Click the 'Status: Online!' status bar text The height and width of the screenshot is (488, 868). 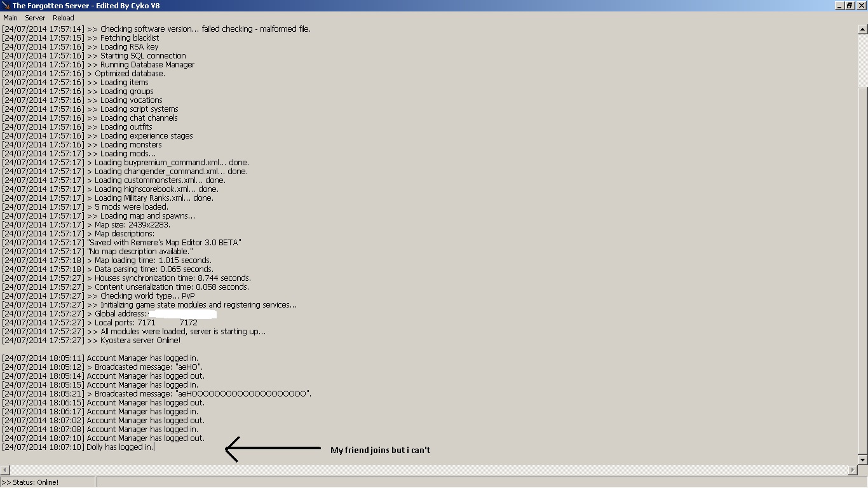[x=31, y=482]
